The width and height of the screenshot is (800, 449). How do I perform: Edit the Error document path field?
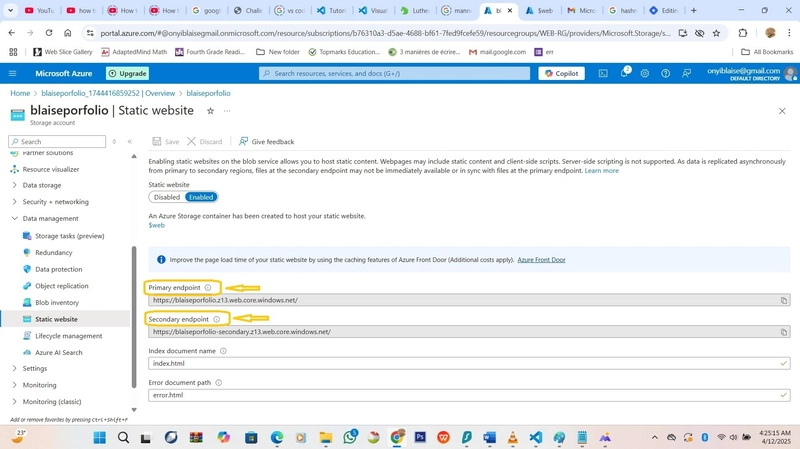(x=469, y=395)
